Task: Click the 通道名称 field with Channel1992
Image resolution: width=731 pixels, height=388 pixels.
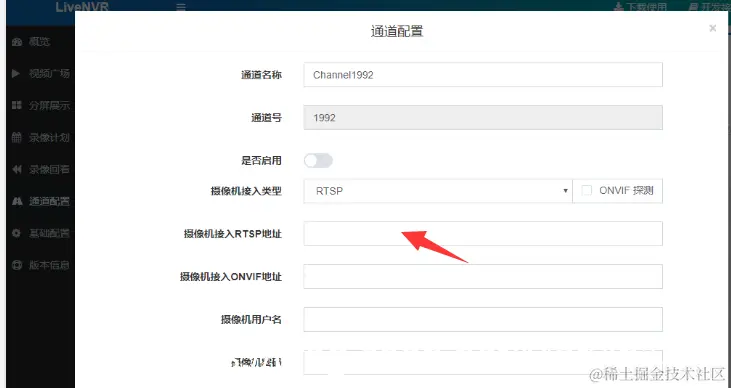Action: click(x=483, y=75)
